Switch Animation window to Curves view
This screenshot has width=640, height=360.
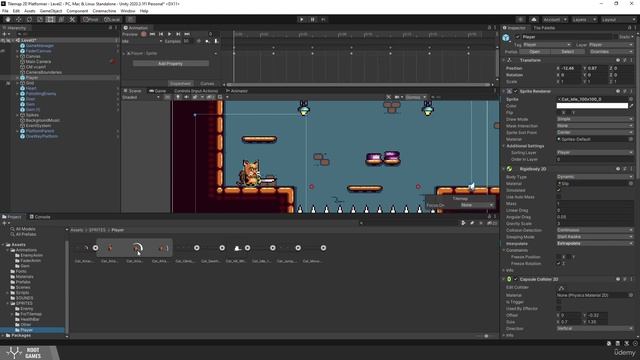tap(207, 84)
